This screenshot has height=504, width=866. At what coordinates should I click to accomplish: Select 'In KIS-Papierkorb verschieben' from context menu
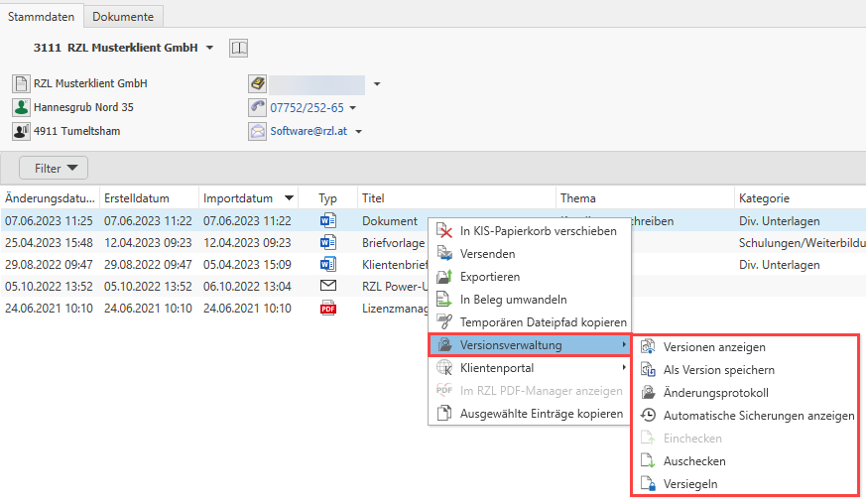tap(538, 231)
